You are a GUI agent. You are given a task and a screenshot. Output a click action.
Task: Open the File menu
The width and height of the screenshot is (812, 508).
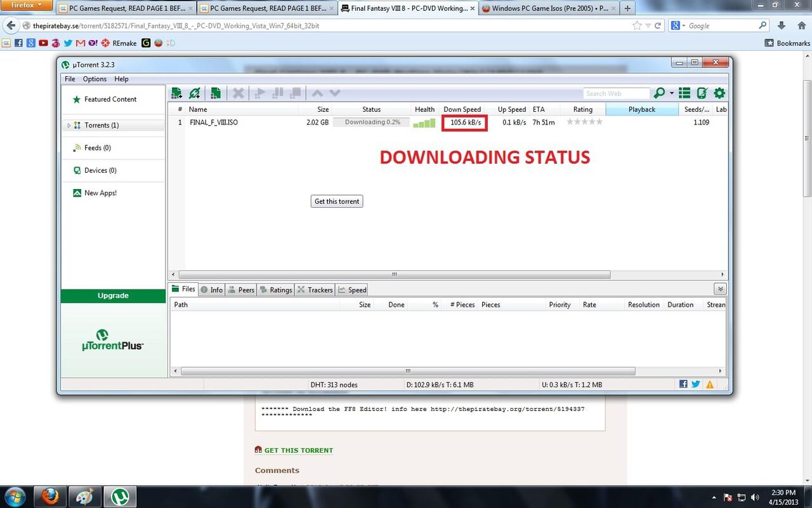pos(70,79)
